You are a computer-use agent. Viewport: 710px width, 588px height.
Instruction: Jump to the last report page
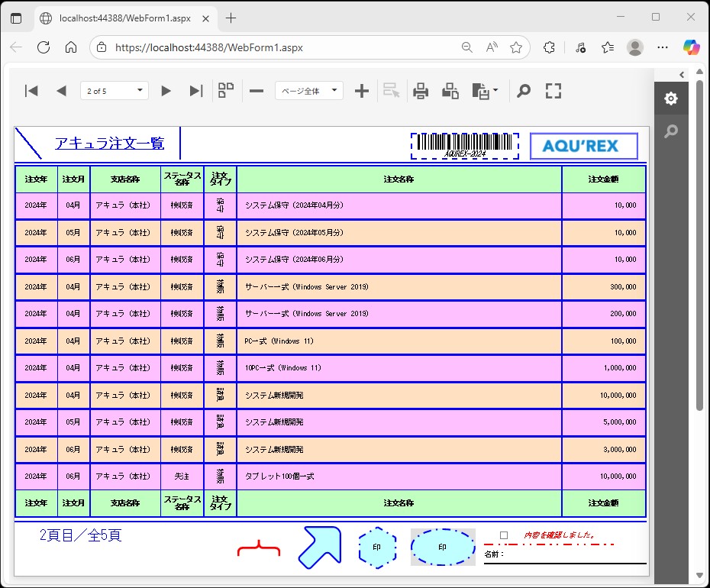196,91
